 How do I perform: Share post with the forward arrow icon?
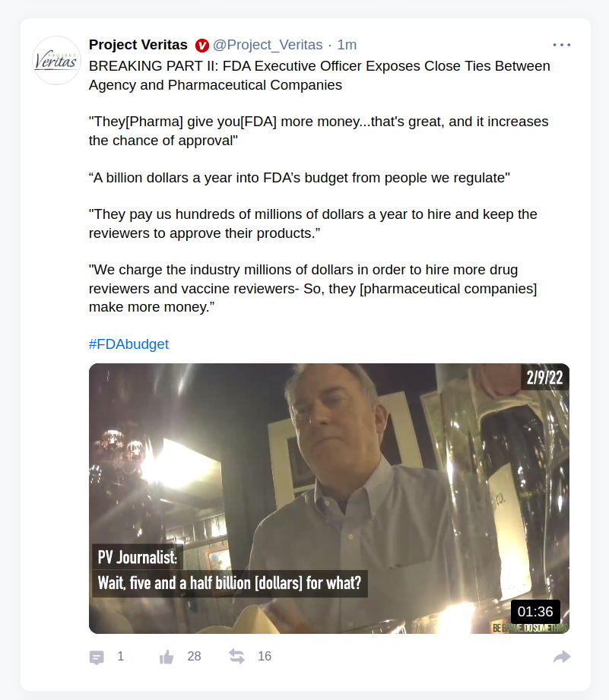click(x=562, y=657)
